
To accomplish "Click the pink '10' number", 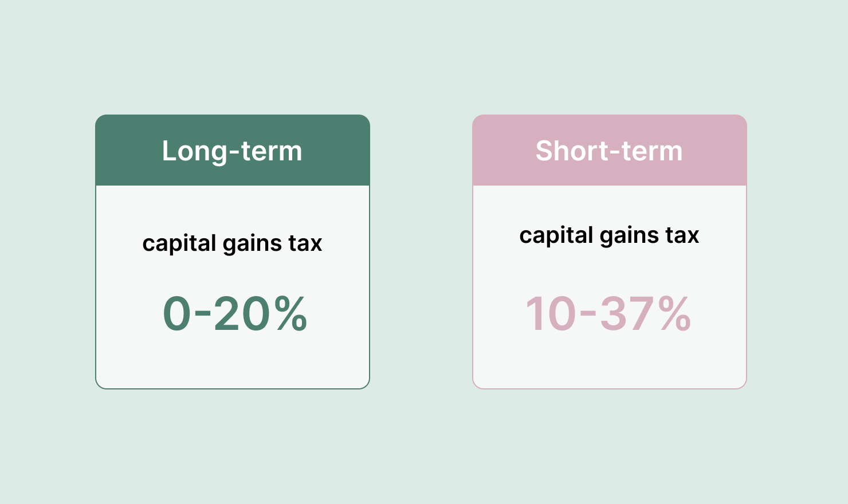I will [x=550, y=314].
